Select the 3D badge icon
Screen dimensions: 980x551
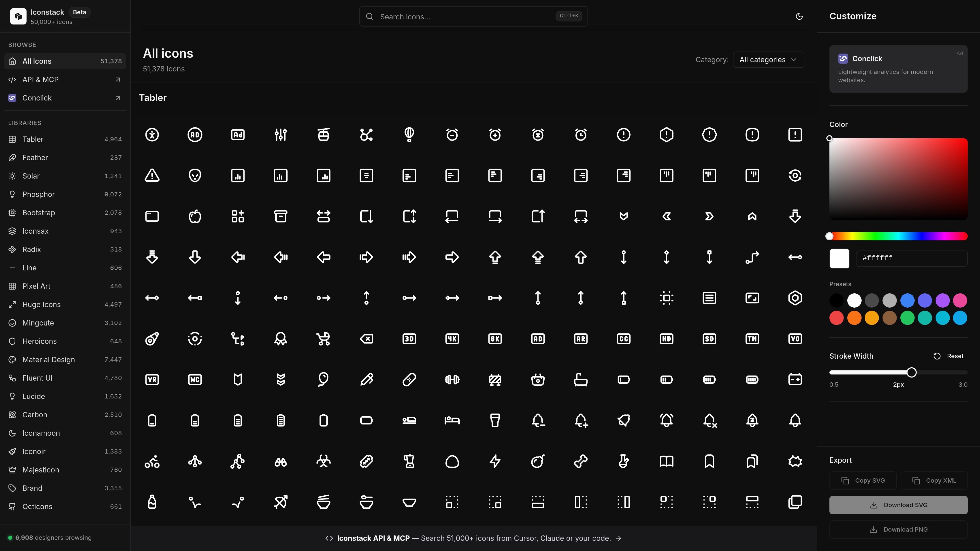pos(409,339)
